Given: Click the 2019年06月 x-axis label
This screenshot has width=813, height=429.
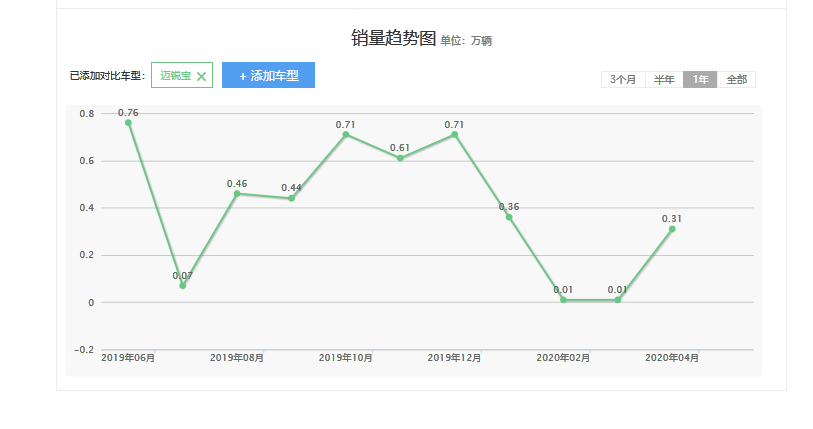Looking at the screenshot, I should 128,358.
